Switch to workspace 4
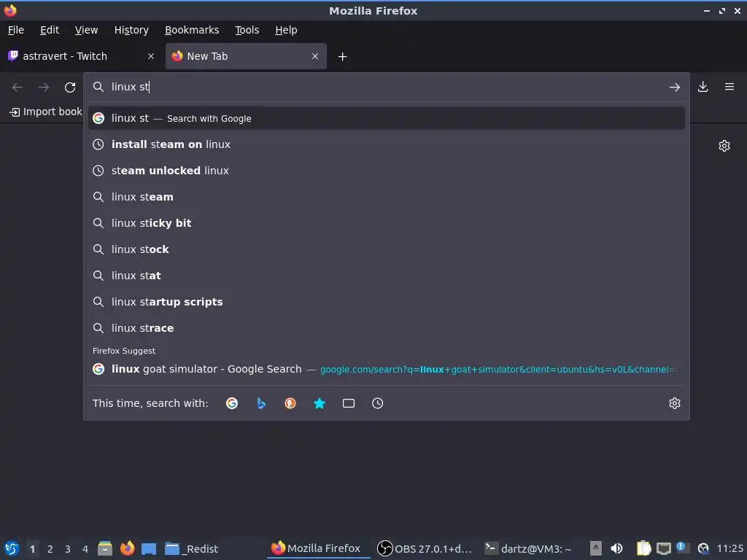 85,549
